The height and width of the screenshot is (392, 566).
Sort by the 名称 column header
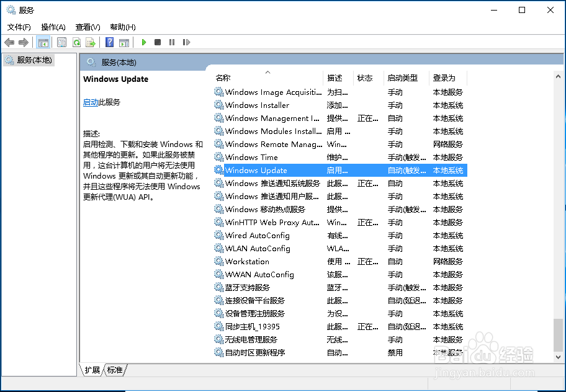point(268,78)
